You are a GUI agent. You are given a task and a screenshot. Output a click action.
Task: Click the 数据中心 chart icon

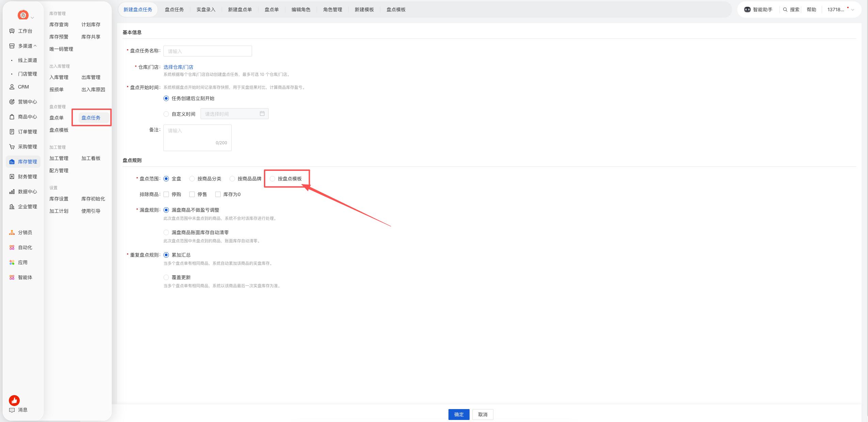[x=12, y=192]
